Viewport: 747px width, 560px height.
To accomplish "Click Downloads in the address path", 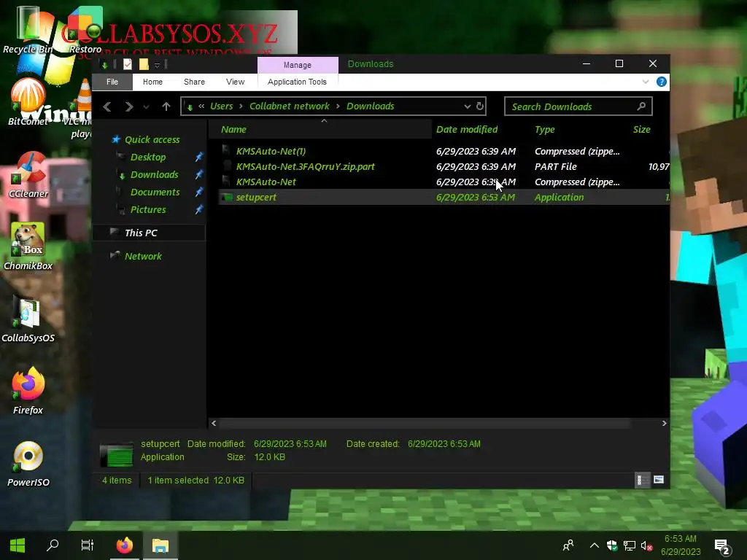I will click(x=370, y=106).
